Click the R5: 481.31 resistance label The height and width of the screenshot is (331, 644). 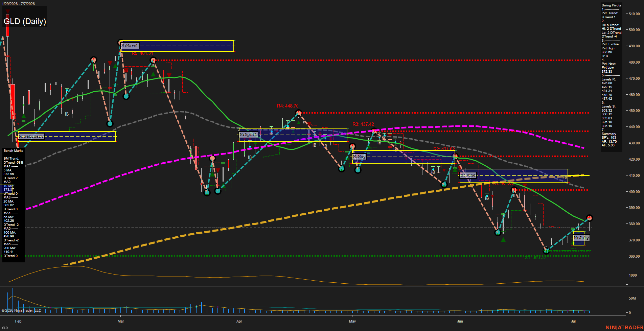point(142,53)
